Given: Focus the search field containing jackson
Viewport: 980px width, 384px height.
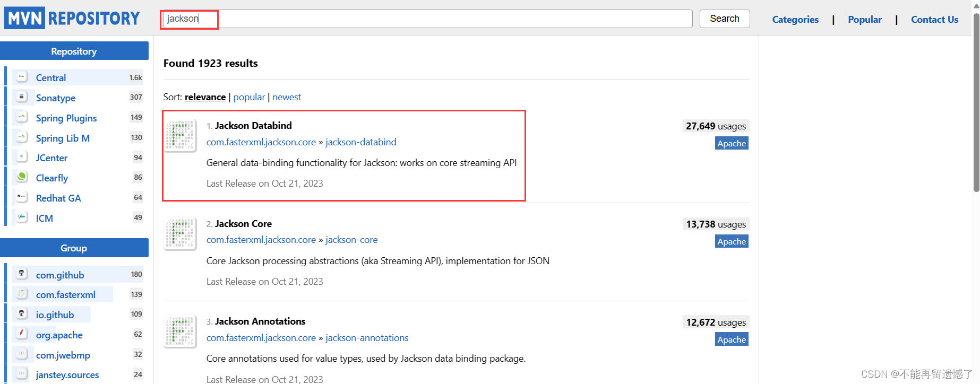Looking at the screenshot, I should (x=427, y=19).
